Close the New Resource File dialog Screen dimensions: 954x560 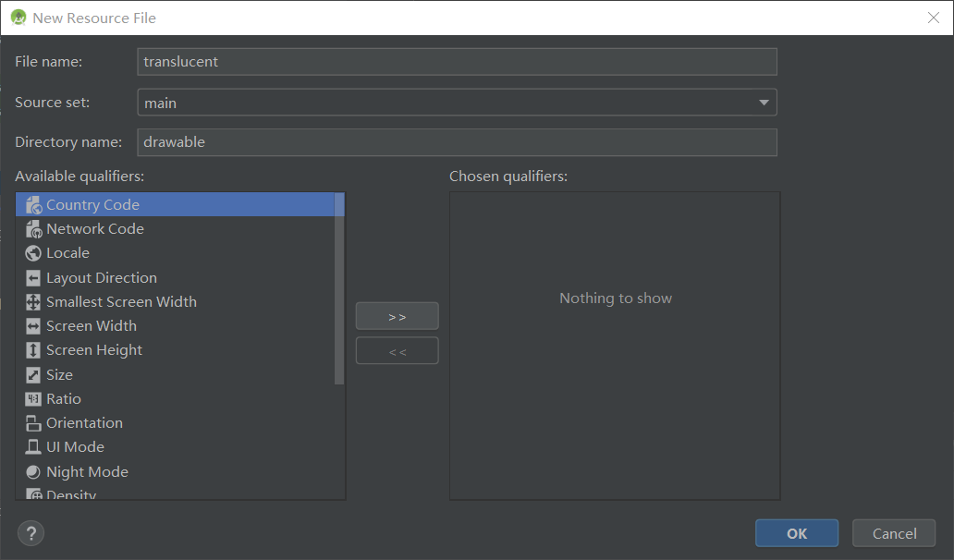pos(934,18)
